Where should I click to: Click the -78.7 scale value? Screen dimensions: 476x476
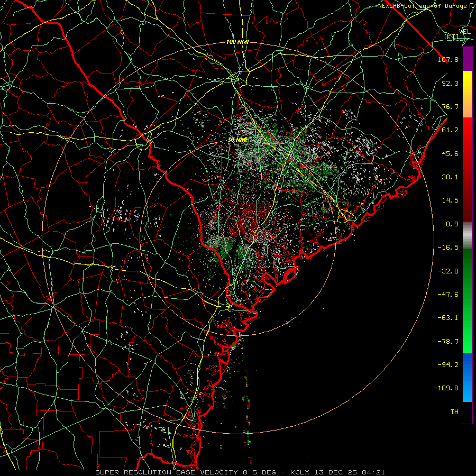[448, 342]
